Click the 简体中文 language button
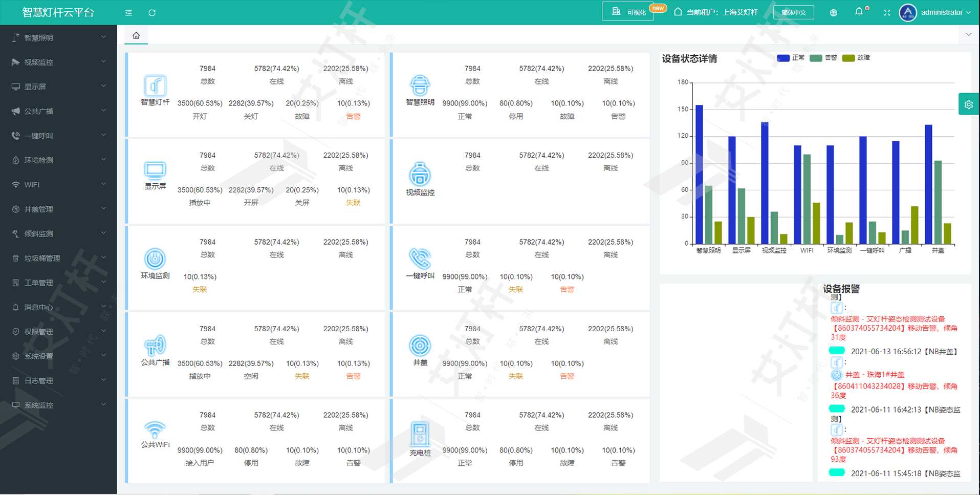The image size is (980, 495). (x=794, y=12)
